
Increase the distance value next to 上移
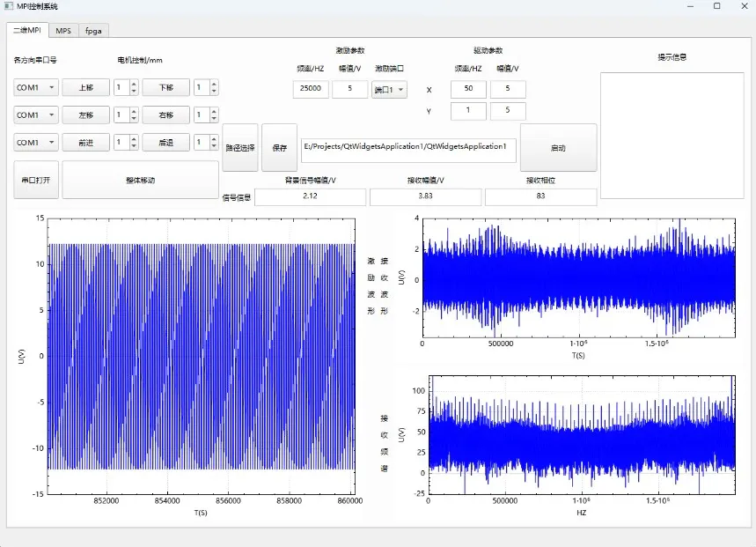click(x=134, y=84)
